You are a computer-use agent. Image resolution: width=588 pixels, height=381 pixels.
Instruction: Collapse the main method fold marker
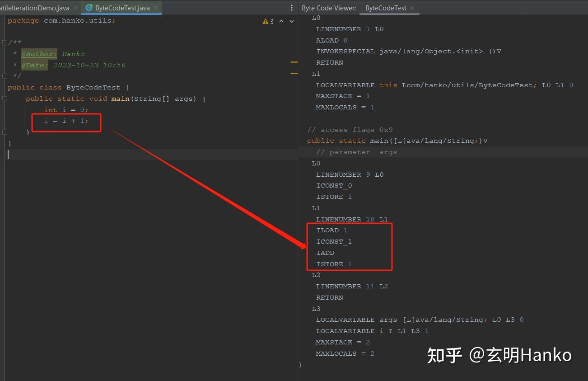(x=4, y=99)
